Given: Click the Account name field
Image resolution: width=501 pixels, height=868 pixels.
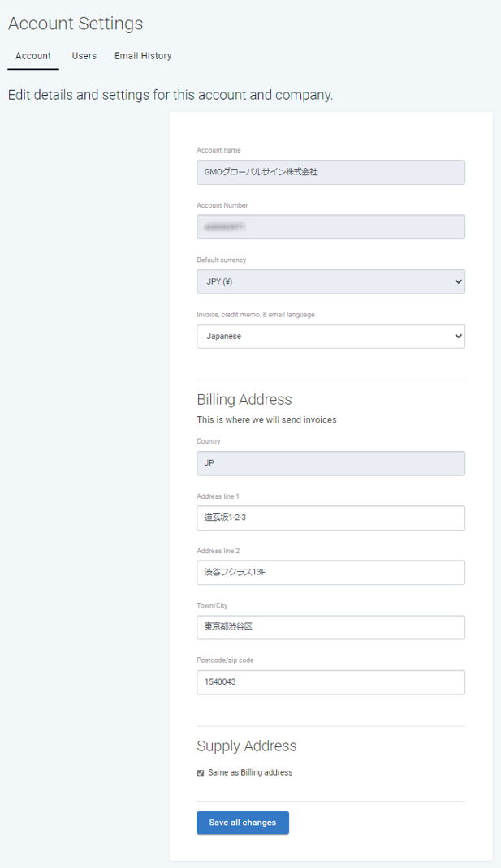Looking at the screenshot, I should click(x=330, y=172).
